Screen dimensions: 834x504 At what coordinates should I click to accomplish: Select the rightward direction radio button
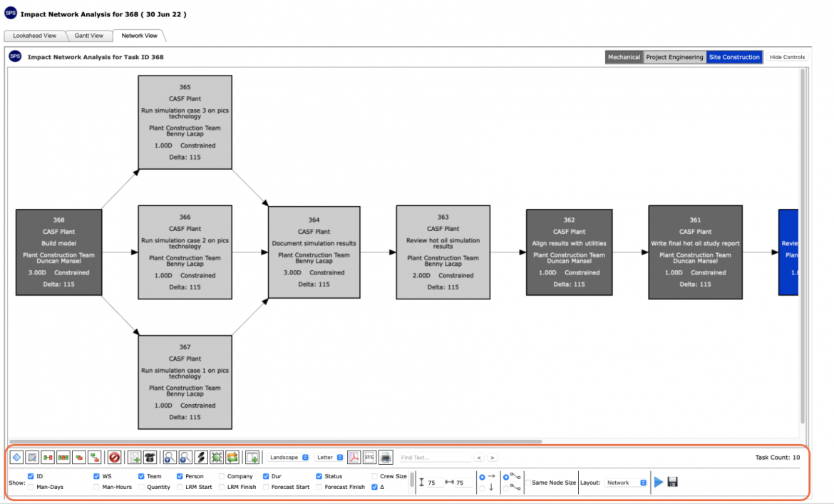click(x=482, y=477)
